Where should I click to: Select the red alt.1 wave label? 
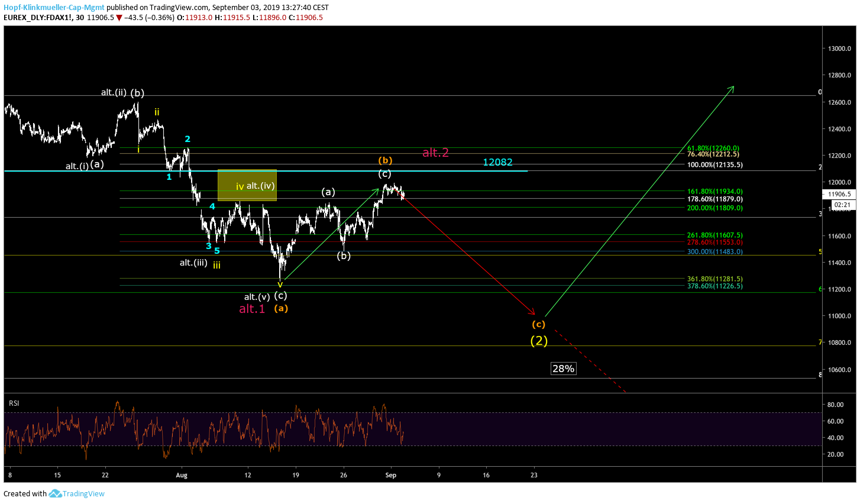point(252,309)
